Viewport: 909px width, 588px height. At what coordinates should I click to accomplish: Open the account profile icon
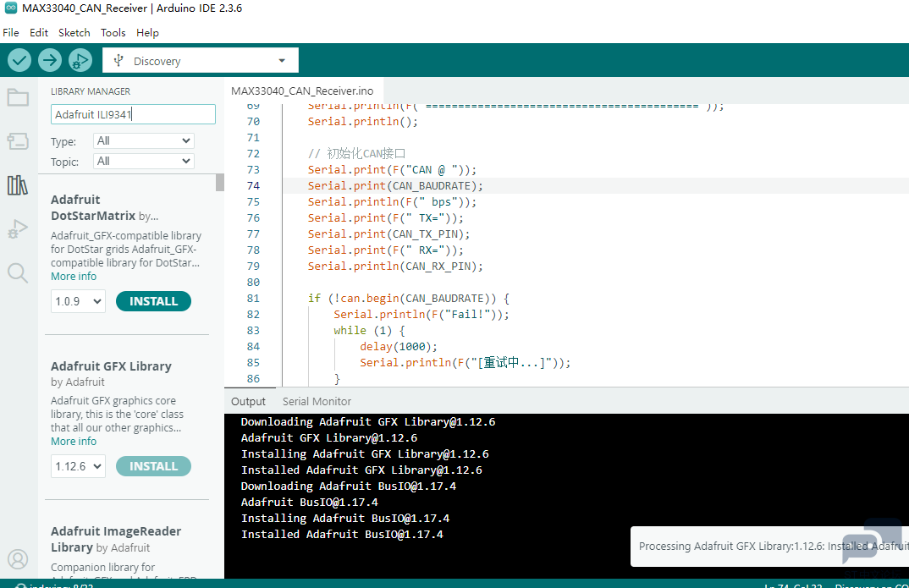(x=18, y=559)
